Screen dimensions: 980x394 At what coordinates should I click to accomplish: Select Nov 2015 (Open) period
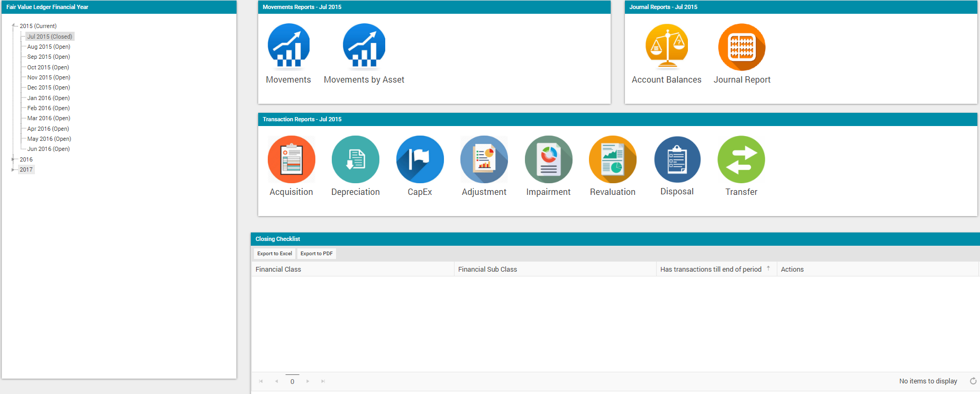click(x=49, y=77)
